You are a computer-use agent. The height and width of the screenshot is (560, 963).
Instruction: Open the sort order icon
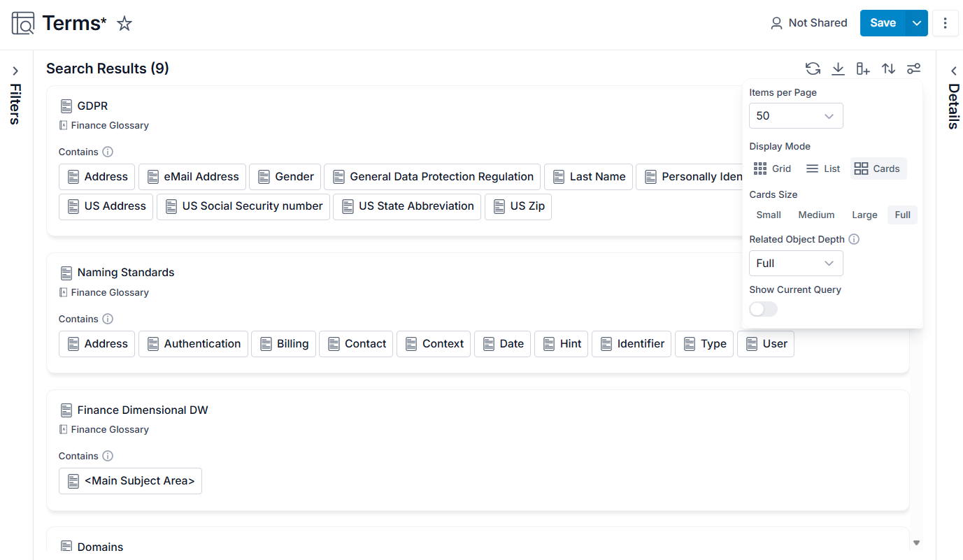pos(888,69)
